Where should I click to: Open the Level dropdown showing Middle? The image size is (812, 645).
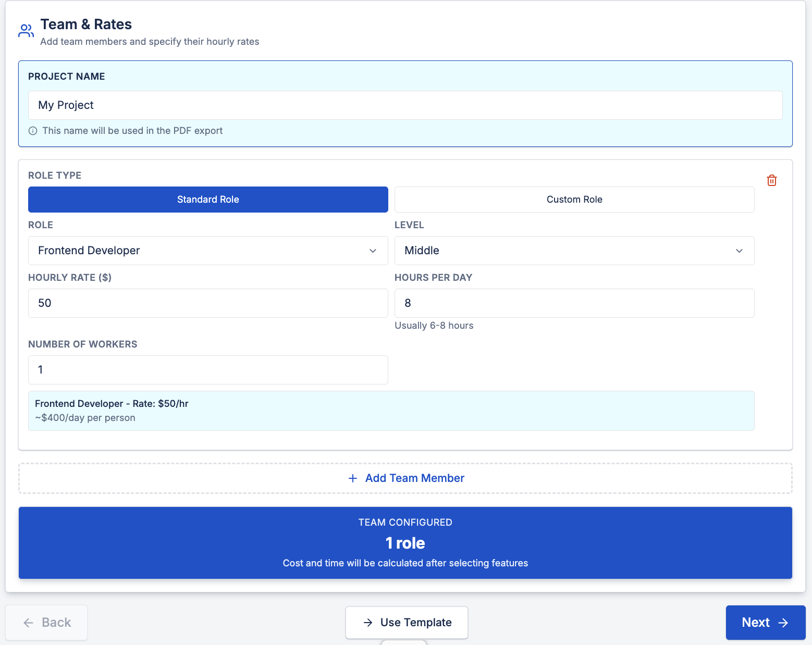point(574,251)
